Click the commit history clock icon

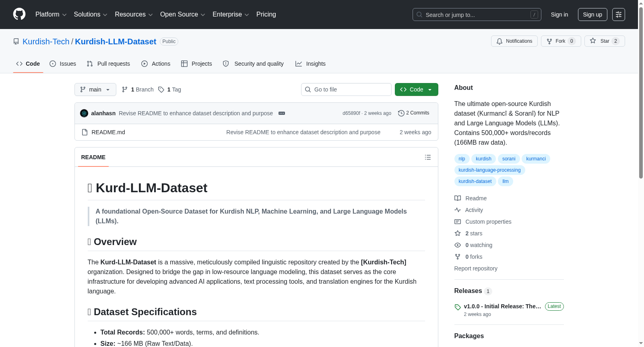(401, 113)
